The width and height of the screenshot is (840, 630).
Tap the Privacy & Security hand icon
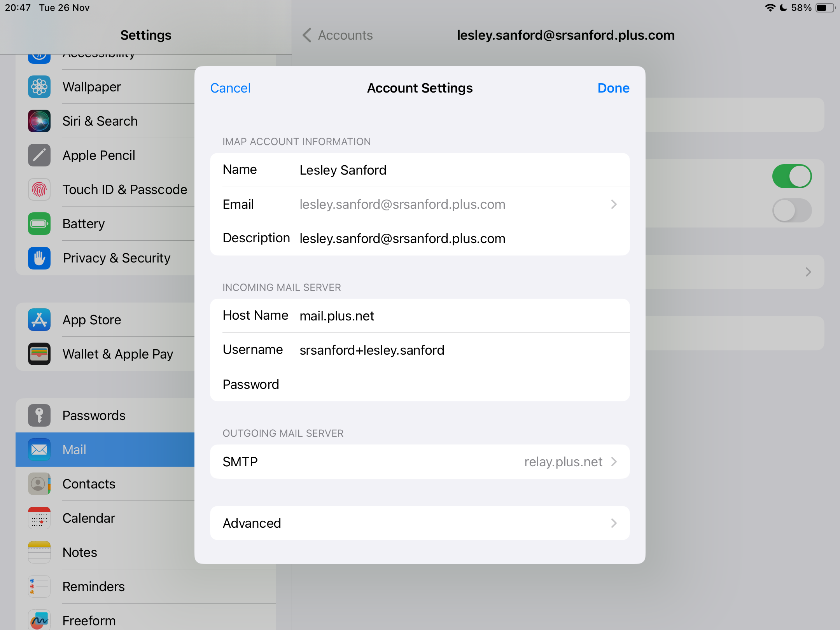(x=39, y=258)
